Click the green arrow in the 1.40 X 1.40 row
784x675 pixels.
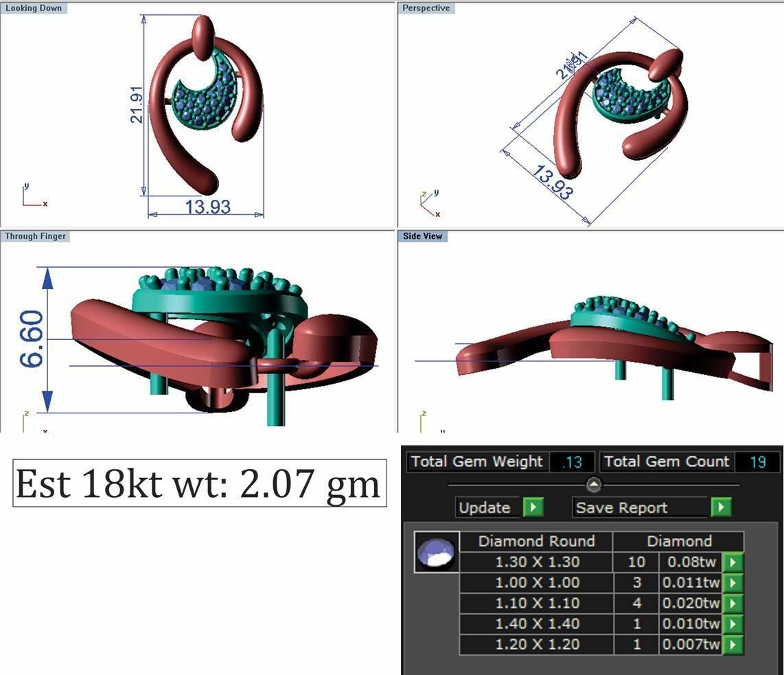pos(733,623)
